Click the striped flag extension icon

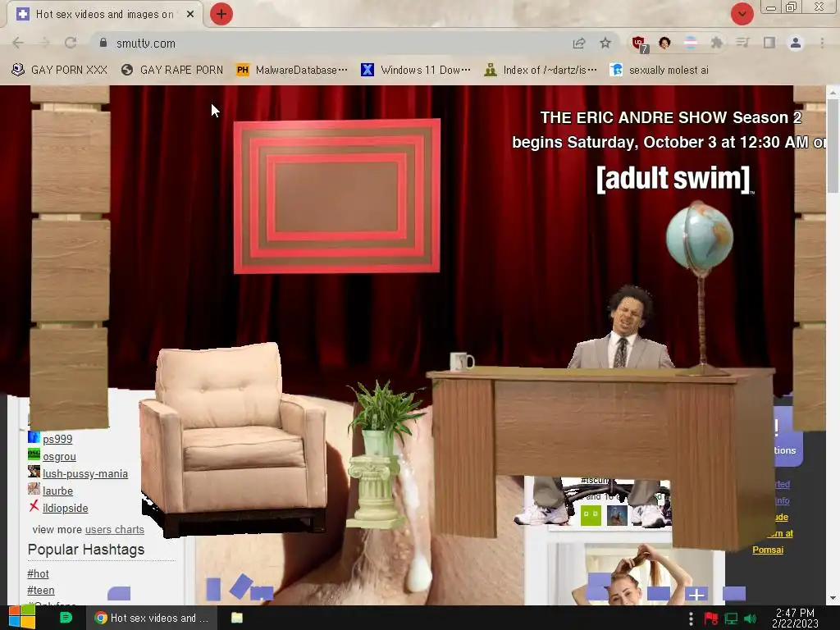click(x=691, y=43)
